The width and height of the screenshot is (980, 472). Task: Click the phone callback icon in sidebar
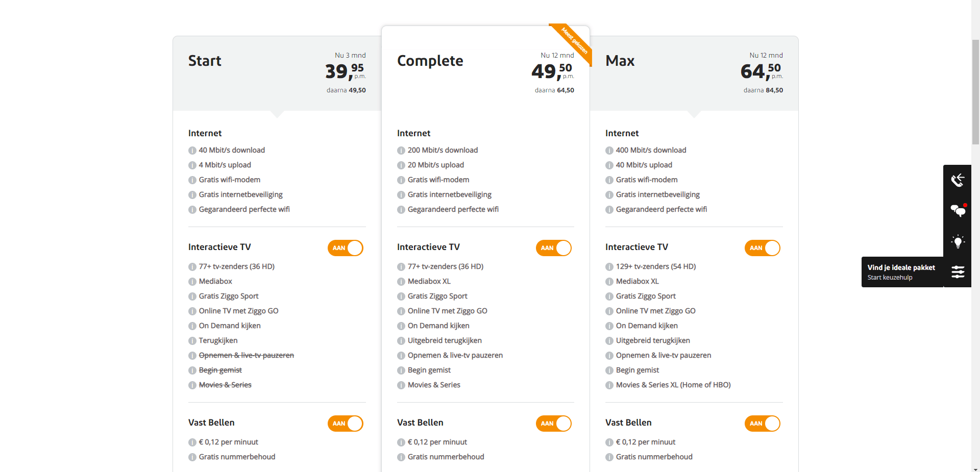click(957, 180)
